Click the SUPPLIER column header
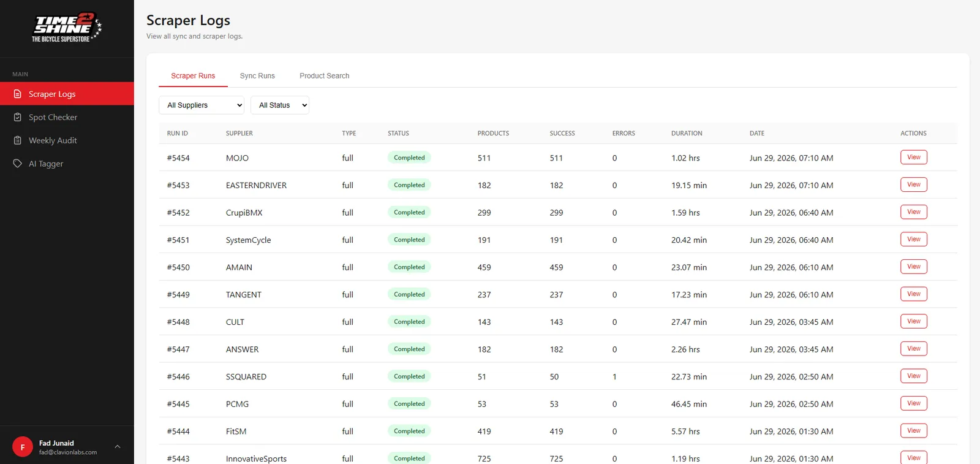Image resolution: width=980 pixels, height=464 pixels. (x=239, y=133)
